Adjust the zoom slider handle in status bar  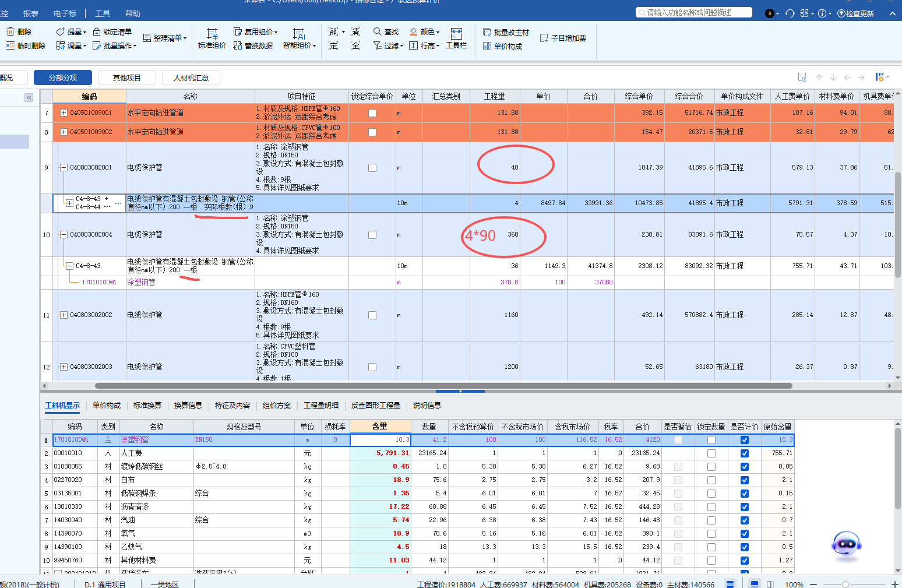pyautogui.click(x=845, y=584)
